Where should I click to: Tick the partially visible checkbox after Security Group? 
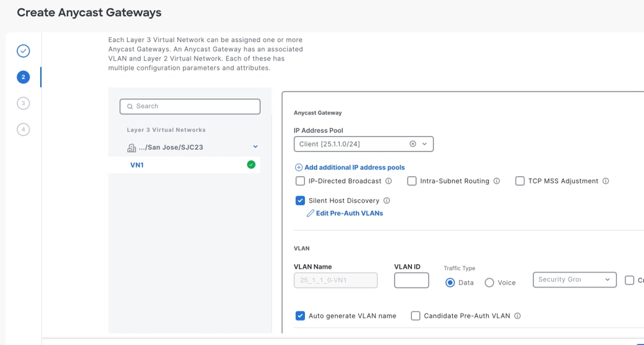click(629, 280)
